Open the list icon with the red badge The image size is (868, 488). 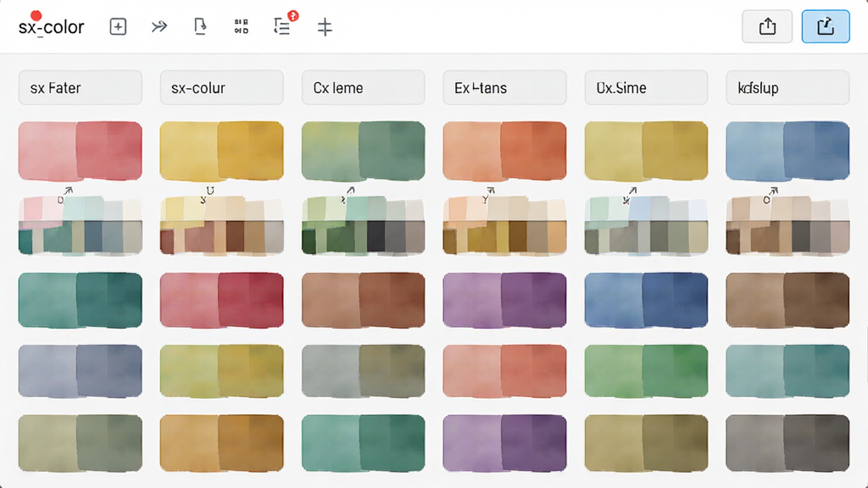click(x=282, y=26)
